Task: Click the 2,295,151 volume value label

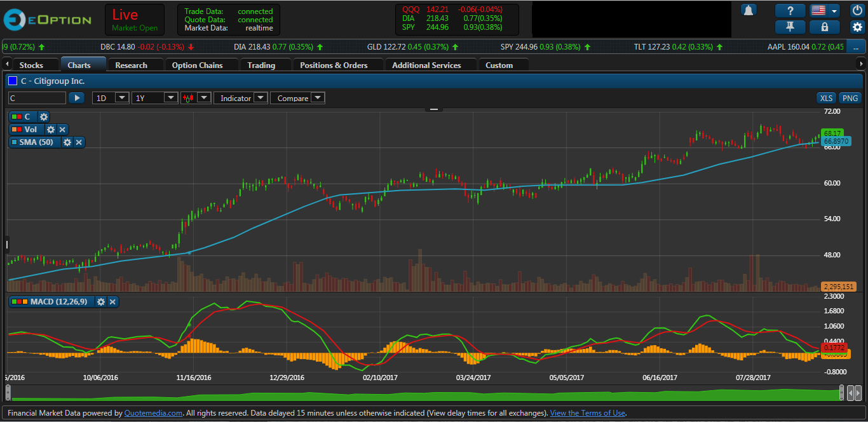Action: (x=839, y=286)
